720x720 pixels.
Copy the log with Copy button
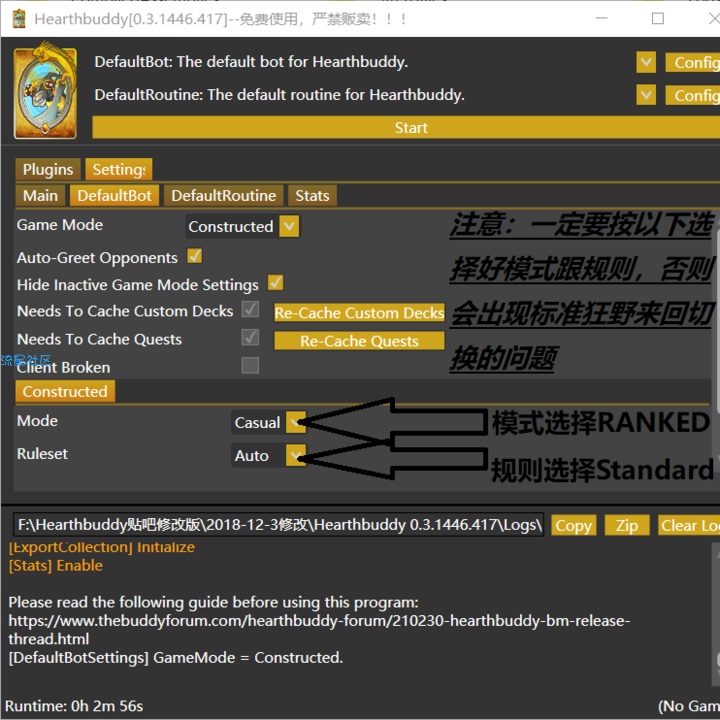(x=574, y=525)
